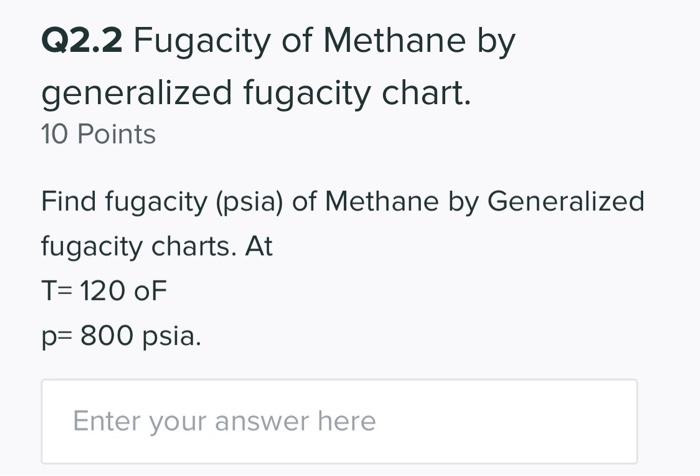Viewport: 700px width, 476px height.
Task: Click the word "by" ending the title line
Action: tap(496, 41)
